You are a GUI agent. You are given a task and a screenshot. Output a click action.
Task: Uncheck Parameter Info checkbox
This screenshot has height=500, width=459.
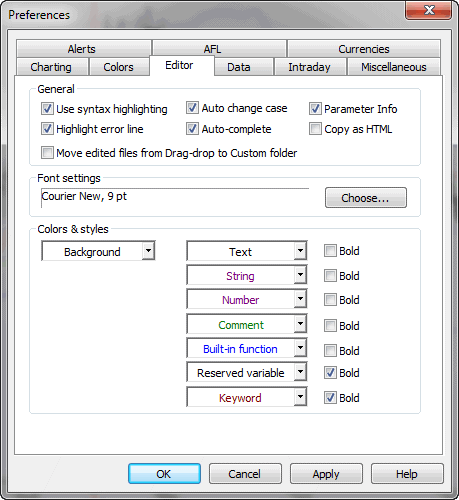(315, 109)
